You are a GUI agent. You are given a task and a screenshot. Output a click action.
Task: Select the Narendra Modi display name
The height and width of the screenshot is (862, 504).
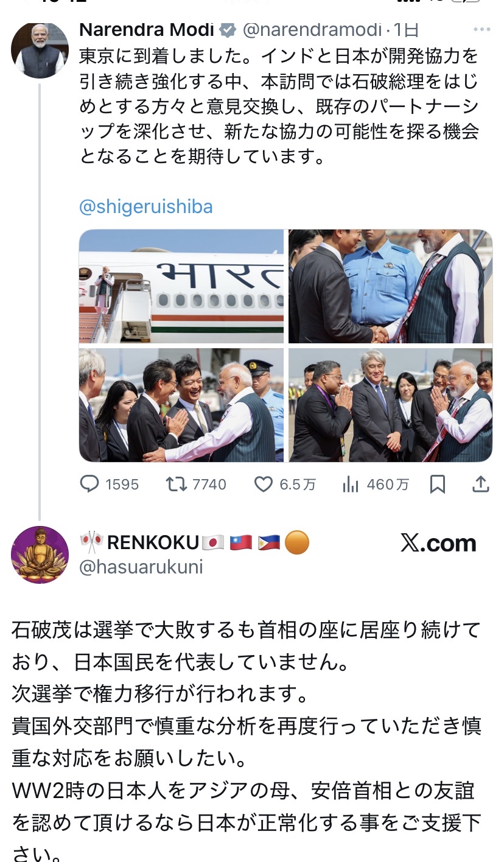(147, 29)
